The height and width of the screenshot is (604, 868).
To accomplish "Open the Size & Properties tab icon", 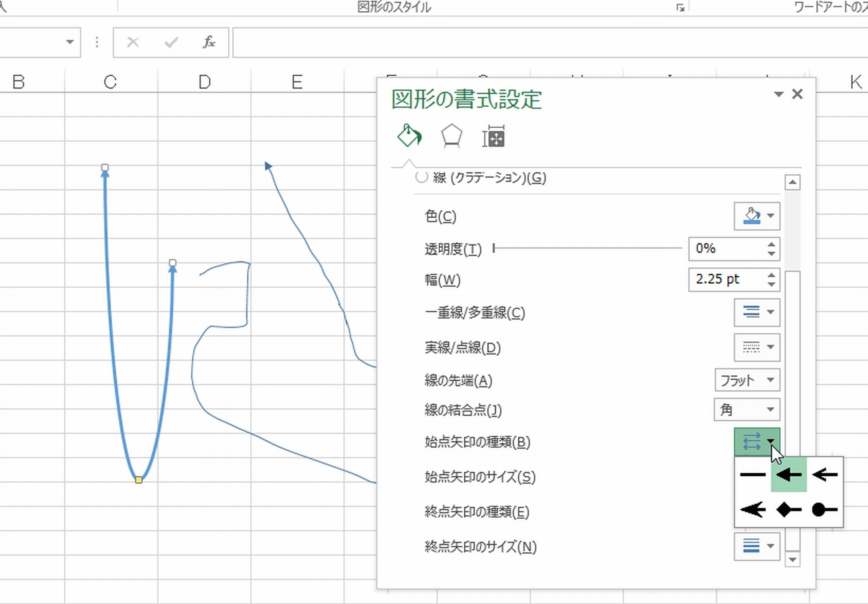I will coord(493,136).
